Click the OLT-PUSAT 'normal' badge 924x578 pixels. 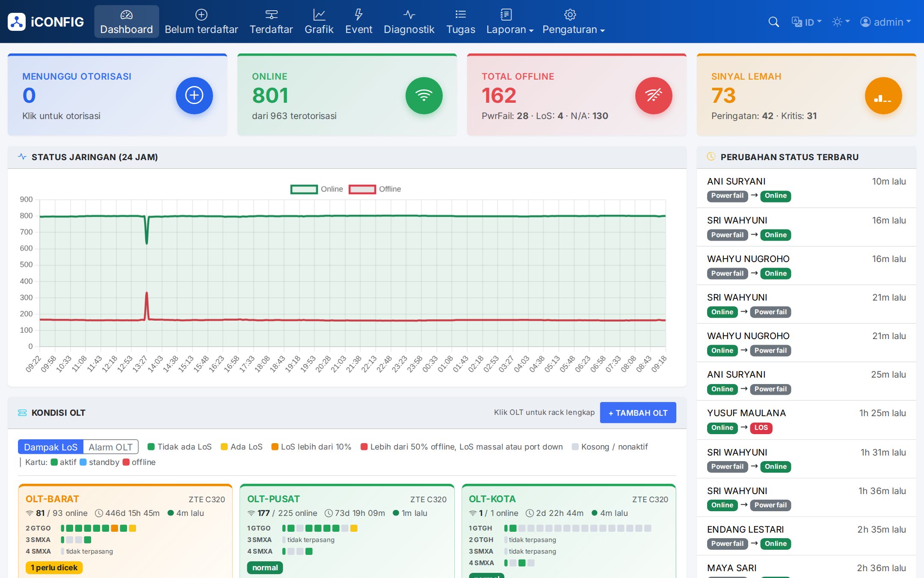265,568
